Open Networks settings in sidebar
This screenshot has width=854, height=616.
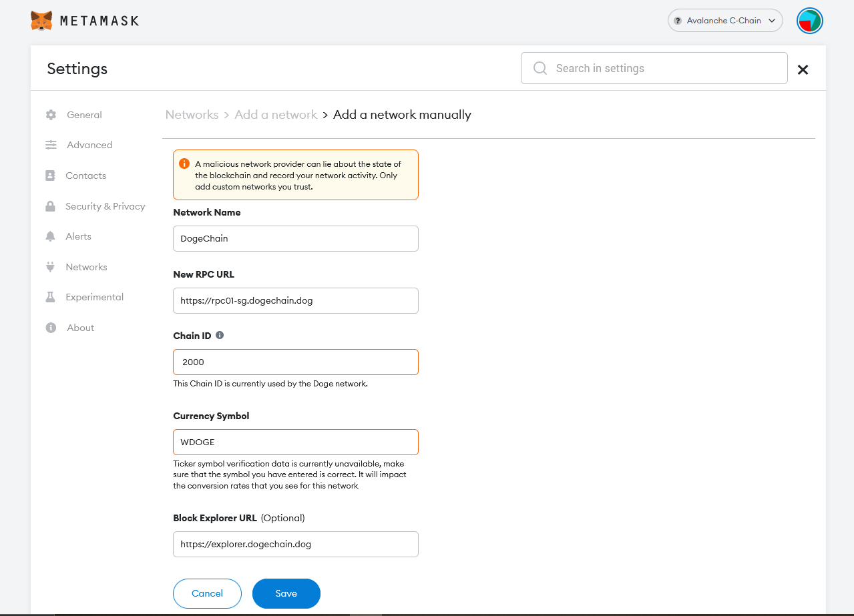[x=86, y=267]
